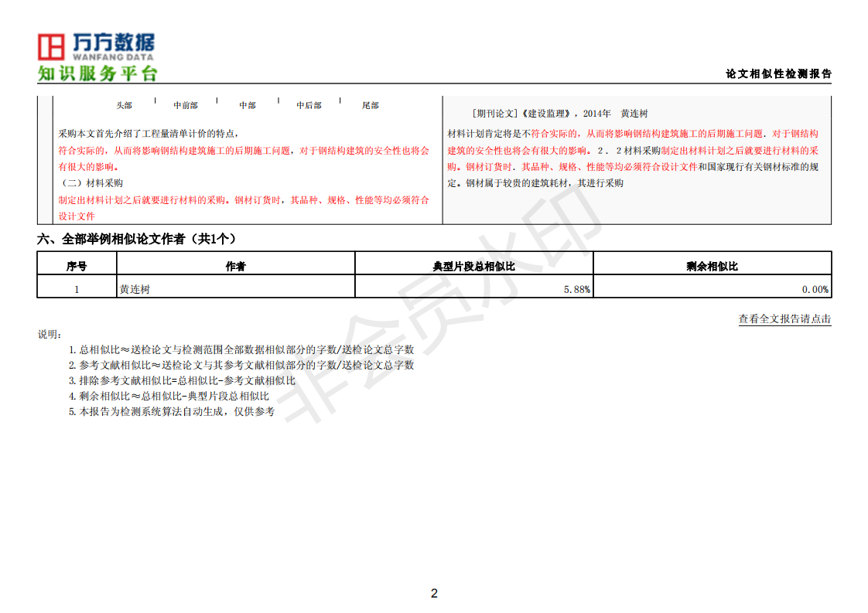Image resolution: width=868 pixels, height=613 pixels.
Task: Click the 5.88% similarity value
Action: [x=577, y=289]
